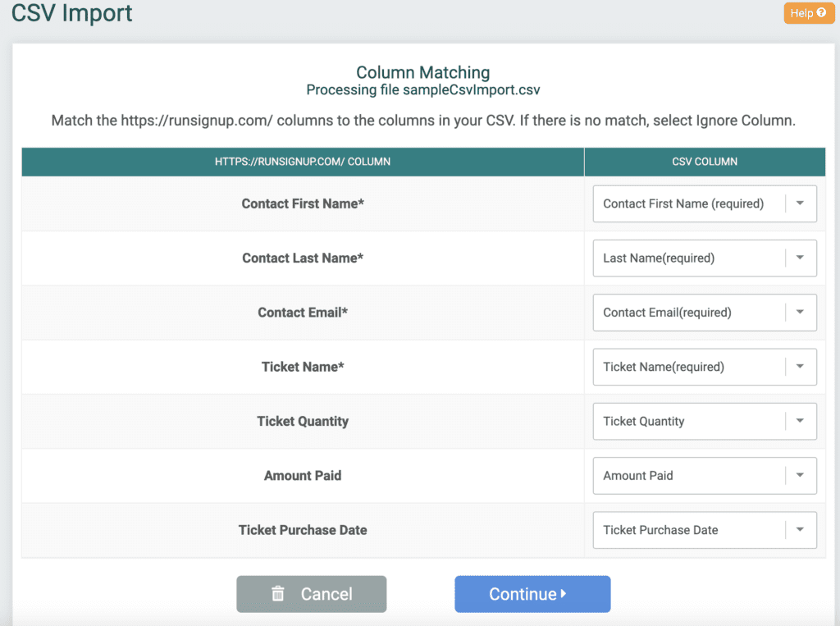Click the Column Matching heading
Image resolution: width=840 pixels, height=626 pixels.
(423, 72)
